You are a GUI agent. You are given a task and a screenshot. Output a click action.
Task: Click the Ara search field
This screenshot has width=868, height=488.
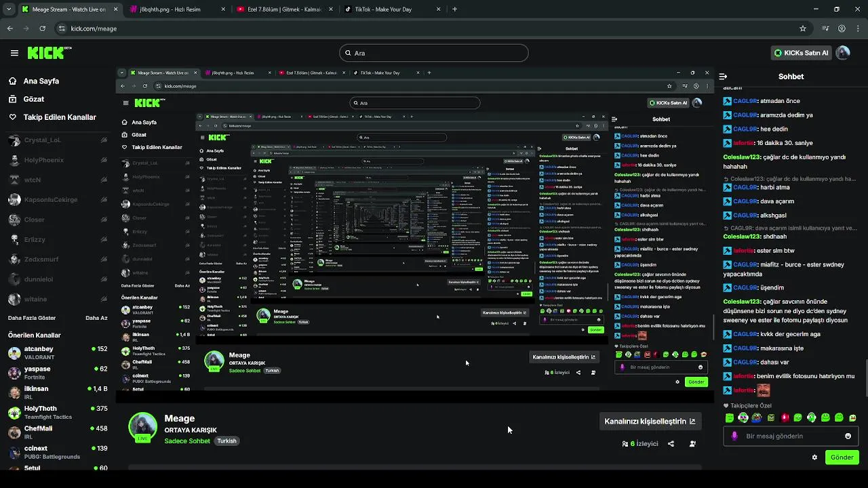[x=434, y=53]
